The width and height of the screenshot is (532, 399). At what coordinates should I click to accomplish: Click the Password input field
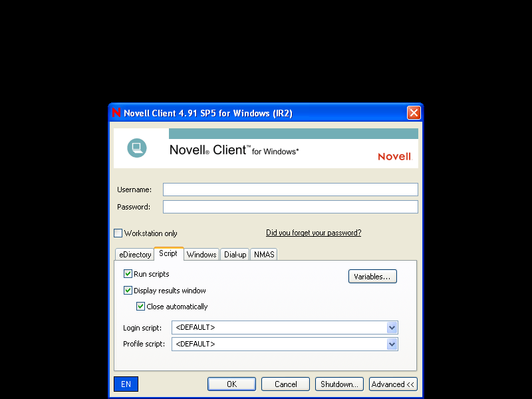point(290,207)
